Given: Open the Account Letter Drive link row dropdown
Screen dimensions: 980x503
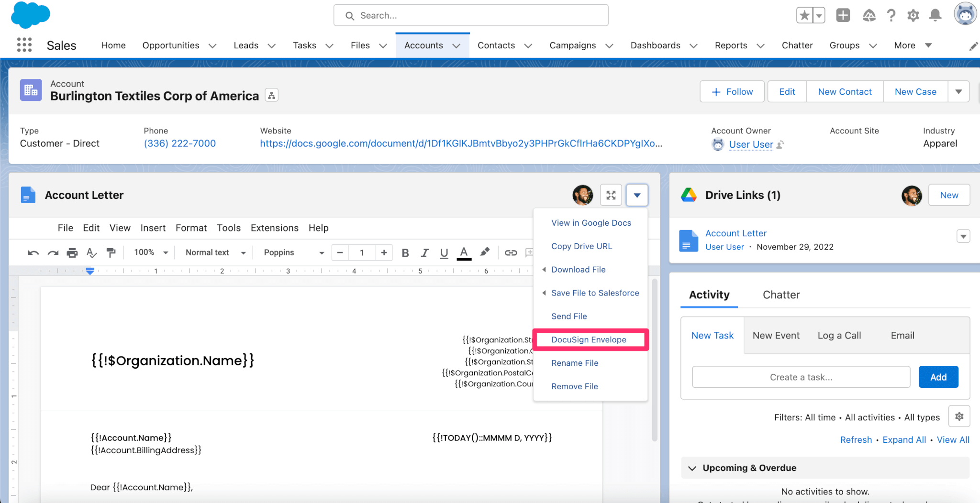Looking at the screenshot, I should (963, 236).
